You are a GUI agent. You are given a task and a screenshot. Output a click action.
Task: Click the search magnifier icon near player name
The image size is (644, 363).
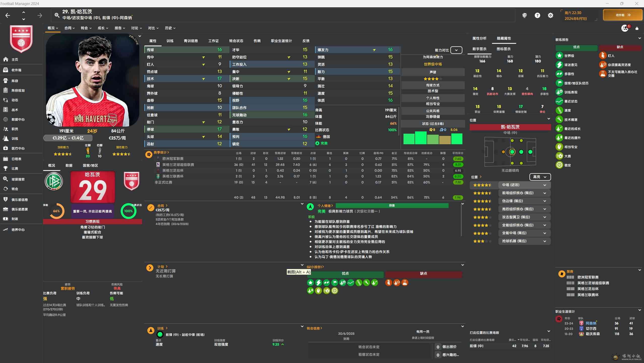(x=57, y=15)
